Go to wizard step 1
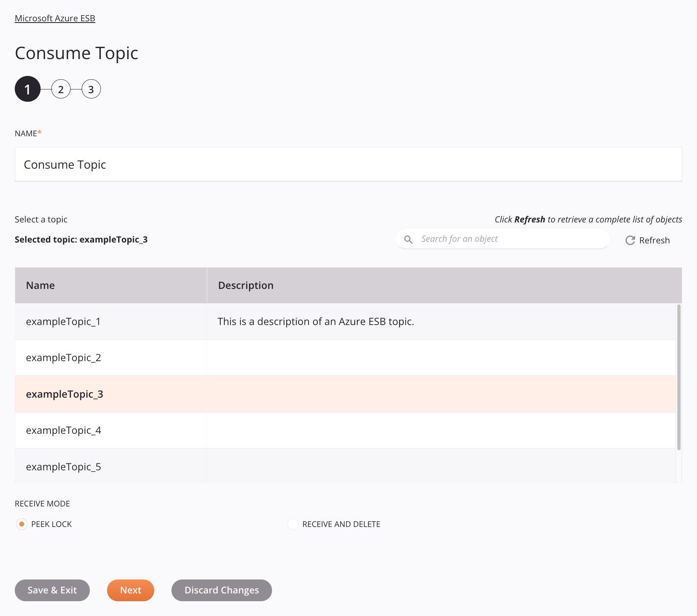Image resolution: width=697 pixels, height=616 pixels. 27,89
